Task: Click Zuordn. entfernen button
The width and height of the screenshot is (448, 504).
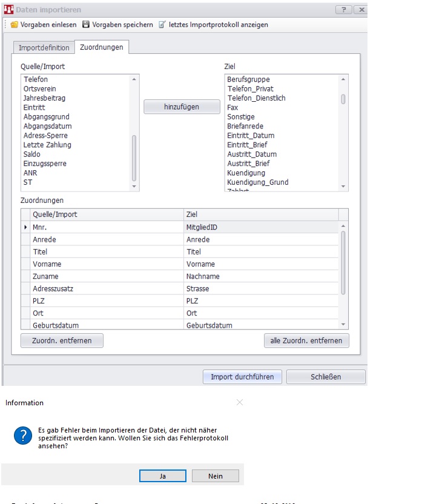Action: [x=62, y=340]
